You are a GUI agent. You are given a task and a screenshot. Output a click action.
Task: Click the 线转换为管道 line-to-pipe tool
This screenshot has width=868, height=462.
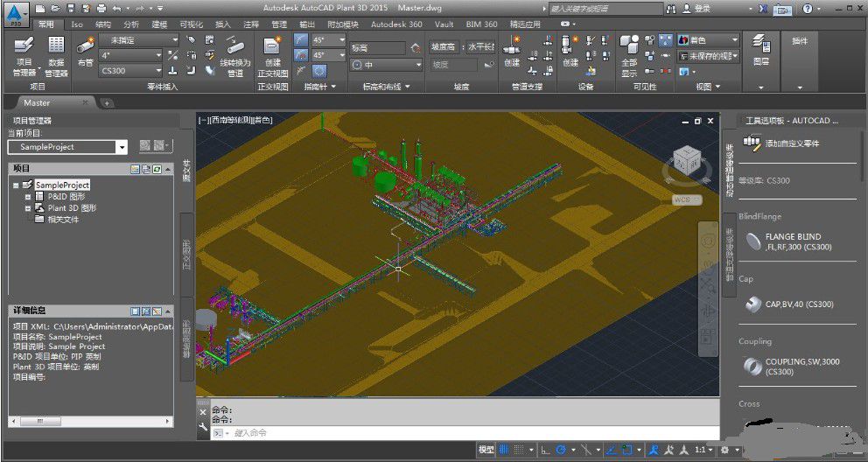(x=235, y=56)
